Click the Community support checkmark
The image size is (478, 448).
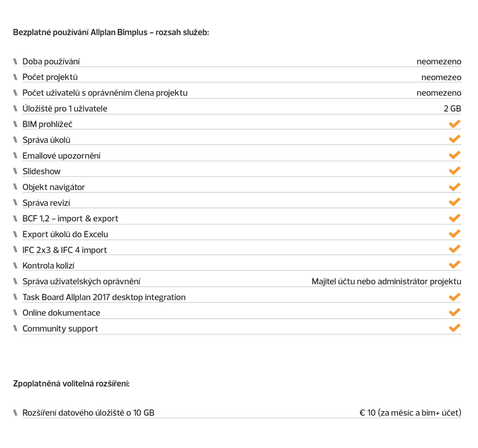(455, 328)
